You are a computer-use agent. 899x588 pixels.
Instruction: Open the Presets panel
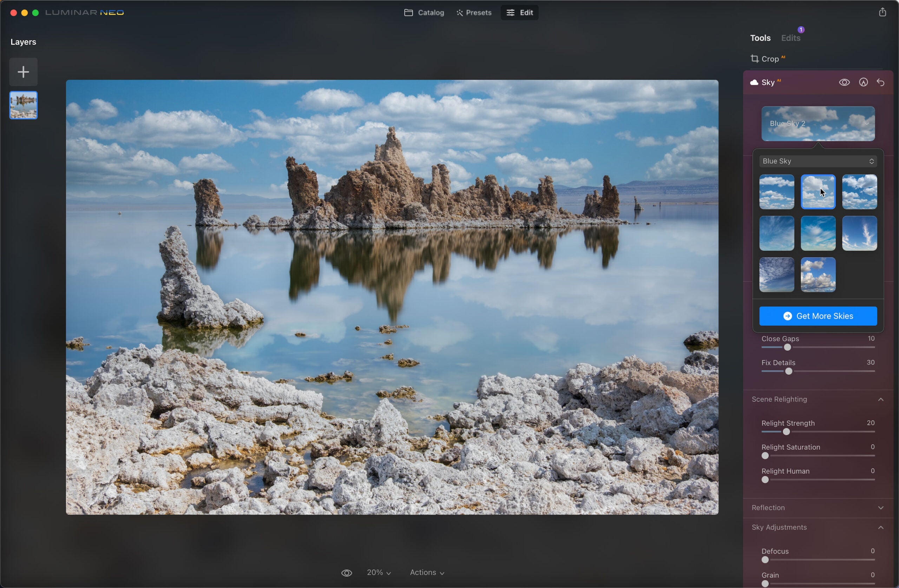(474, 13)
